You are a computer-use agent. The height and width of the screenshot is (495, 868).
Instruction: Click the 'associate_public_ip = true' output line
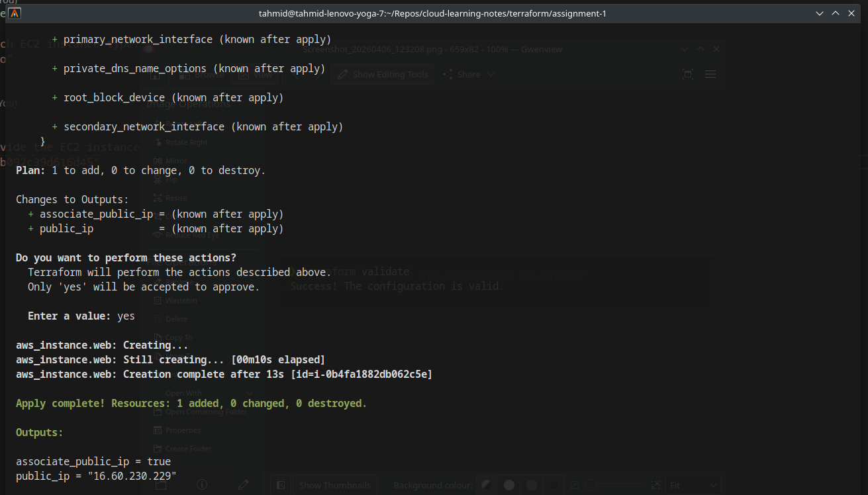coord(93,462)
